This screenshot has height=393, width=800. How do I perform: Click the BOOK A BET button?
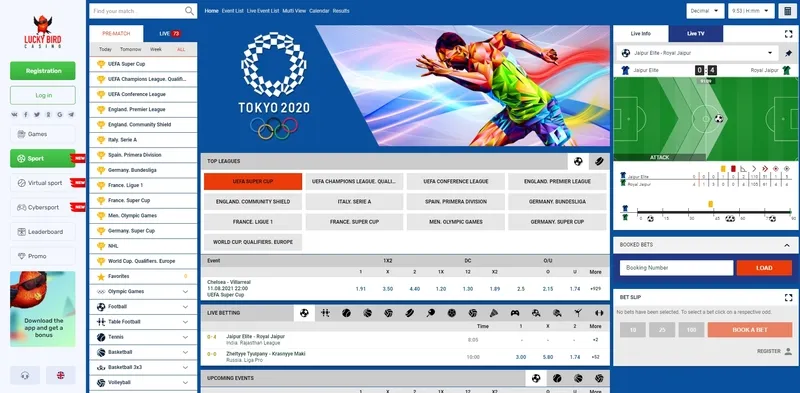click(x=750, y=330)
